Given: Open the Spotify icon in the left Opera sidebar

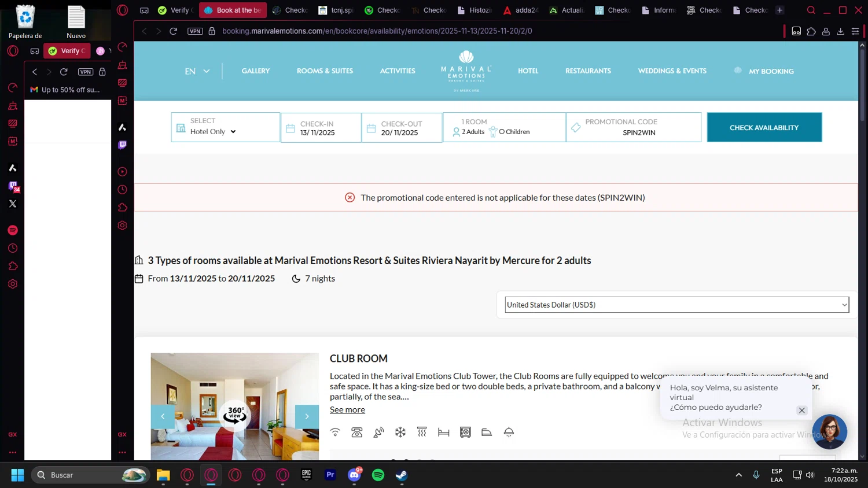Looking at the screenshot, I should click(13, 230).
